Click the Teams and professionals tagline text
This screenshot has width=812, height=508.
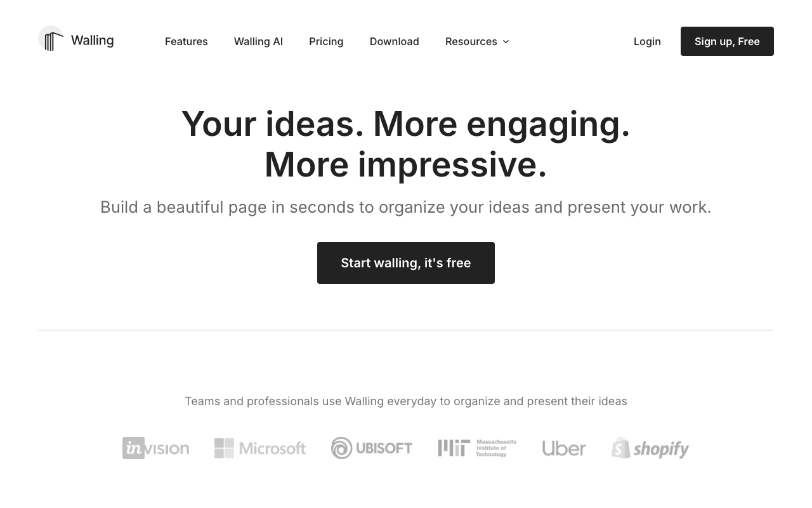click(x=406, y=401)
